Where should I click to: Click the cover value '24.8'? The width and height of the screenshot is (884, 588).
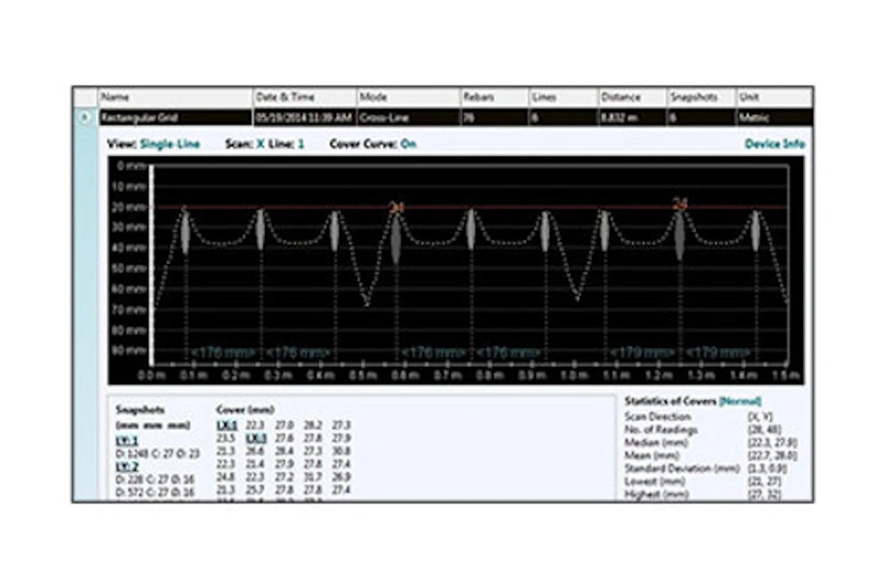(227, 477)
